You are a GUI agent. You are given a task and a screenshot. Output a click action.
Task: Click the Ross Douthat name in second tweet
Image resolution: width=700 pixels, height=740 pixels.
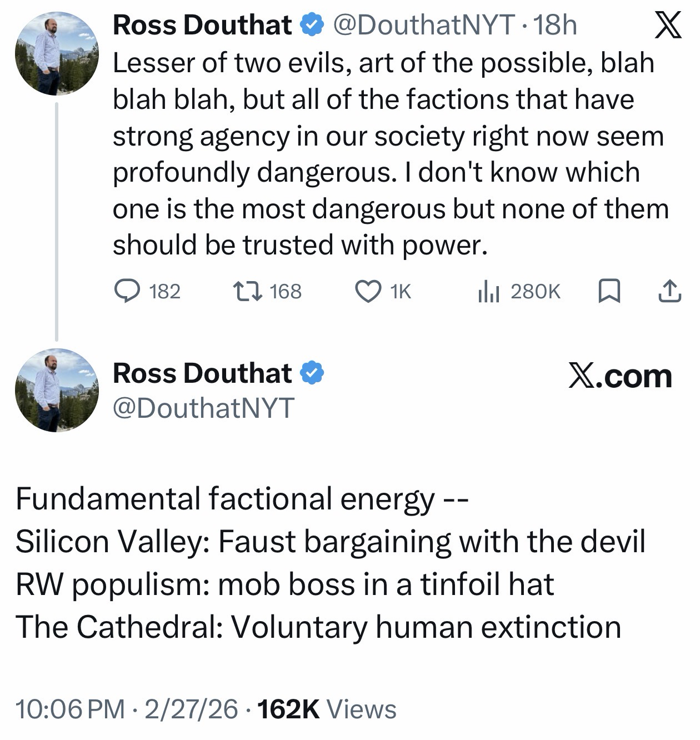202,373
